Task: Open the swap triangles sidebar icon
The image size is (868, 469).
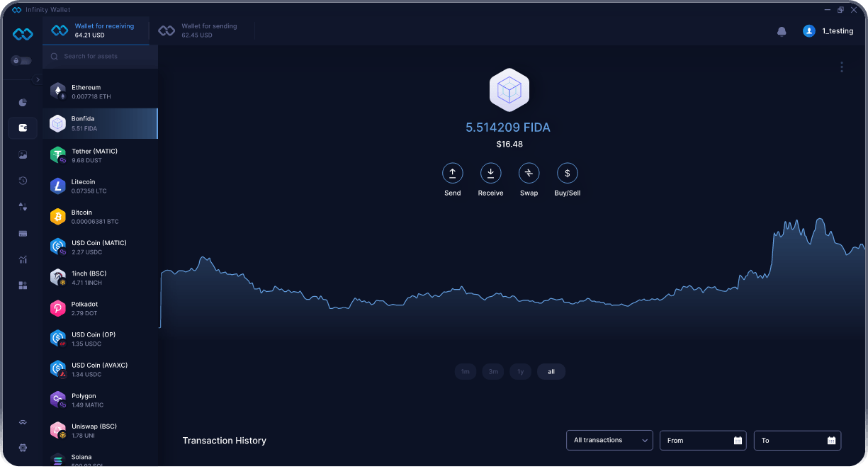Action: point(23,207)
